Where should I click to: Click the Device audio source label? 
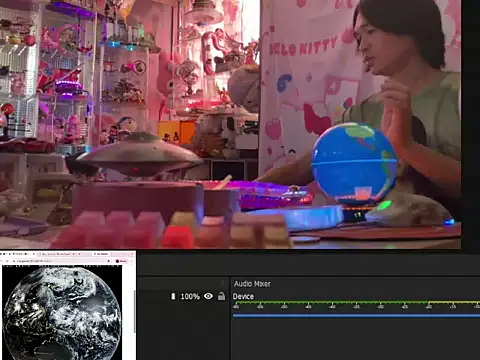tap(243, 296)
